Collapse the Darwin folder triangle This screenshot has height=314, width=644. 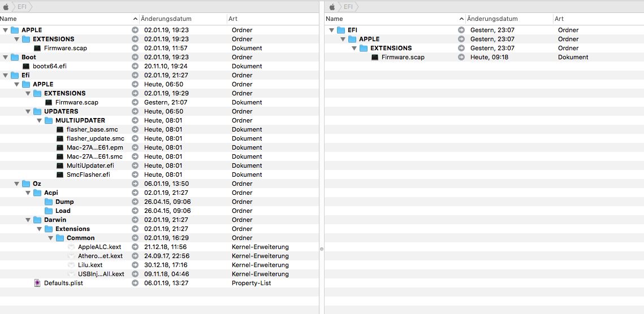click(x=28, y=220)
